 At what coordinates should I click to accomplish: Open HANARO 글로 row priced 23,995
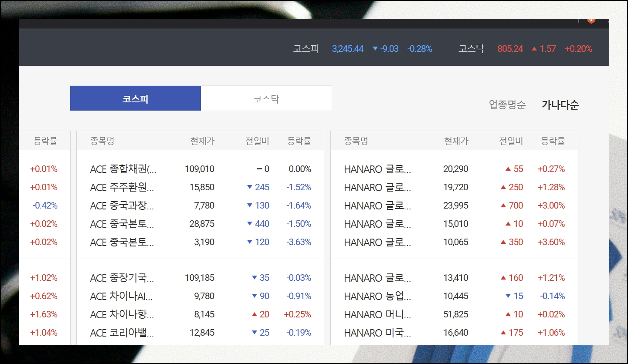coord(455,206)
